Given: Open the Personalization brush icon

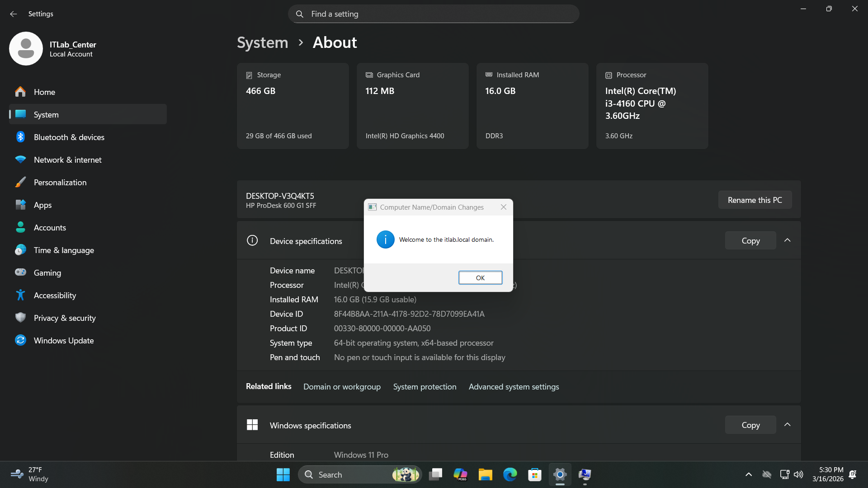Looking at the screenshot, I should [20, 182].
